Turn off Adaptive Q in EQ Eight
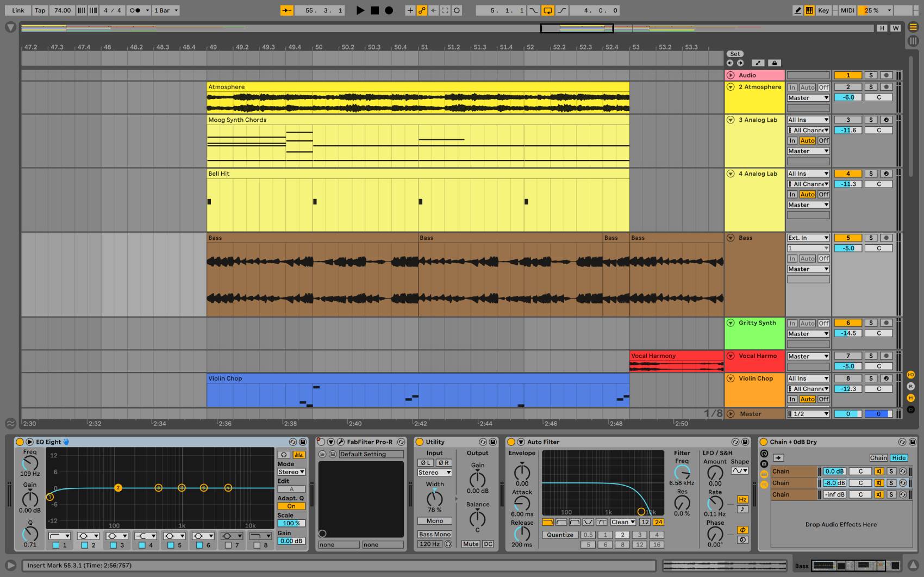 click(x=291, y=506)
